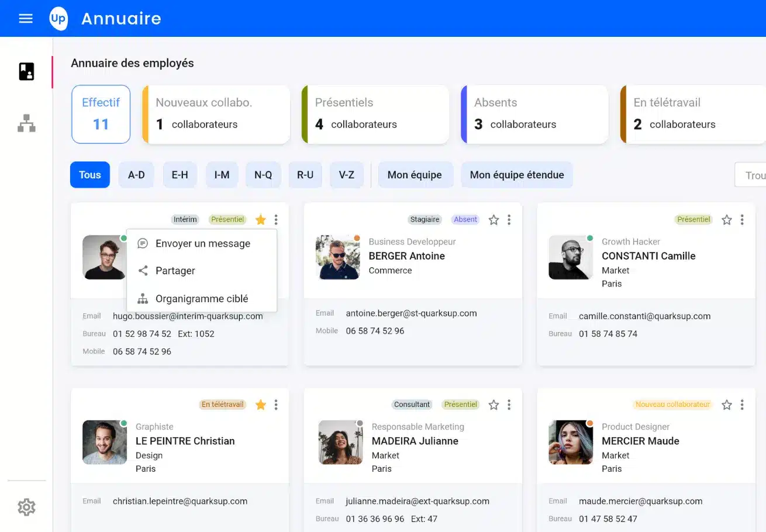Open the navigation hamburger menu
This screenshot has width=766, height=532.
pyautogui.click(x=25, y=18)
